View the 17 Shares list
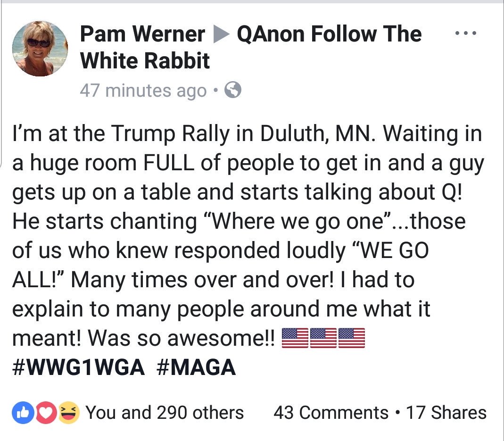The width and height of the screenshot is (504, 441). (x=446, y=412)
